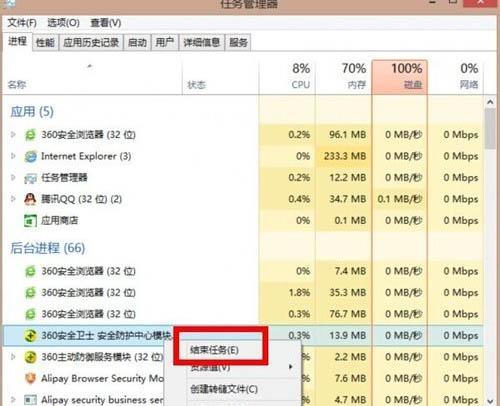The height and width of the screenshot is (406, 500).
Task: Sort by the 网络 0% column header
Action: click(456, 77)
